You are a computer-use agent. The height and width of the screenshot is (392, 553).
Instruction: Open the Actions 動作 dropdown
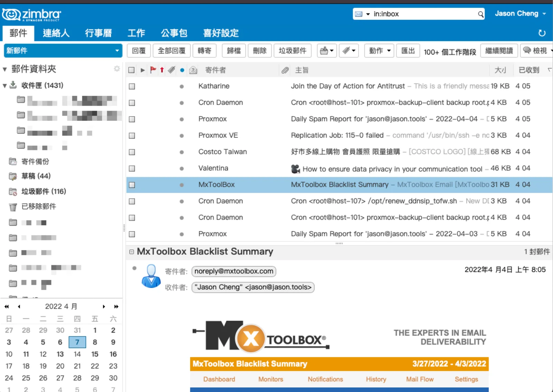coord(379,51)
